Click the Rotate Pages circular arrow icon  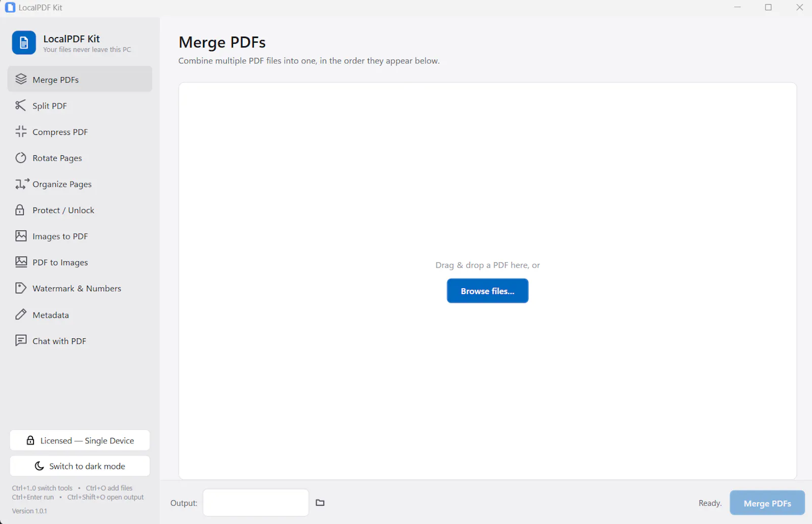[x=21, y=158]
